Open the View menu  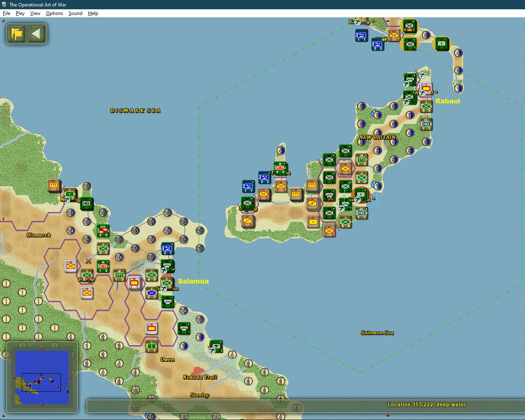[x=35, y=13]
